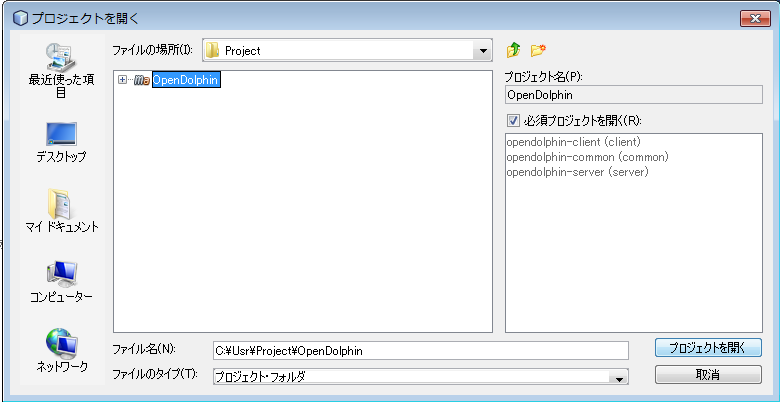
Task: Click the cube icon in the title bar
Action: click(x=20, y=18)
